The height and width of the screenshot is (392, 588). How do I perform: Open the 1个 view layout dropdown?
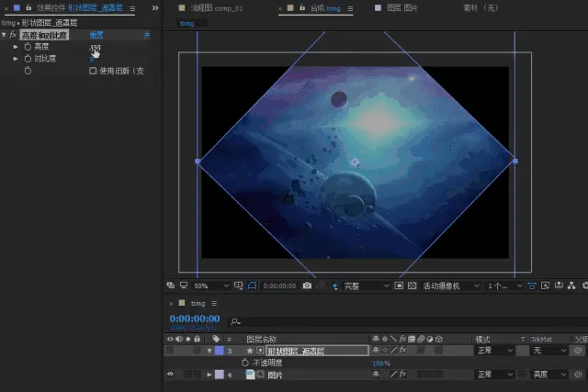coord(504,286)
